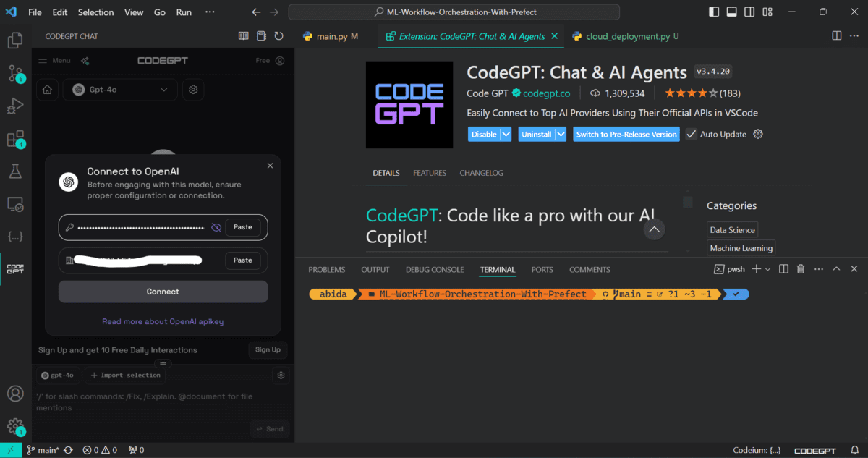
Task: Open the Codeium braces view in activity bar
Action: [15, 237]
